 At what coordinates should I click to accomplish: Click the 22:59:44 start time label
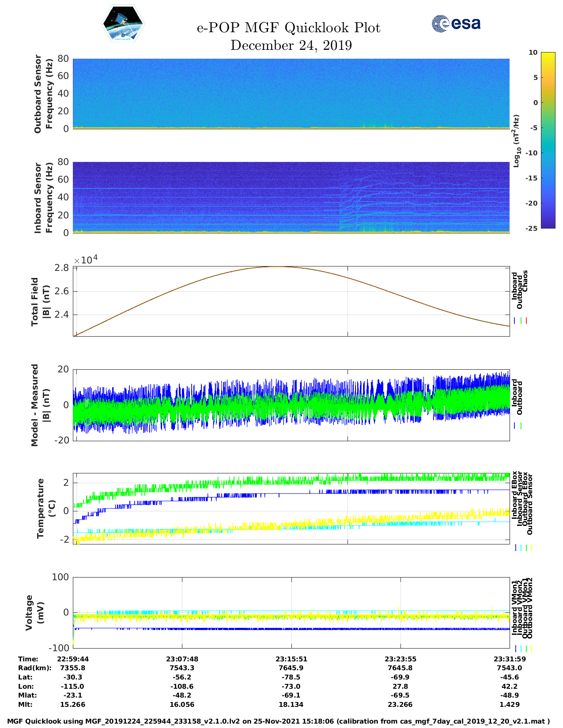[73, 659]
